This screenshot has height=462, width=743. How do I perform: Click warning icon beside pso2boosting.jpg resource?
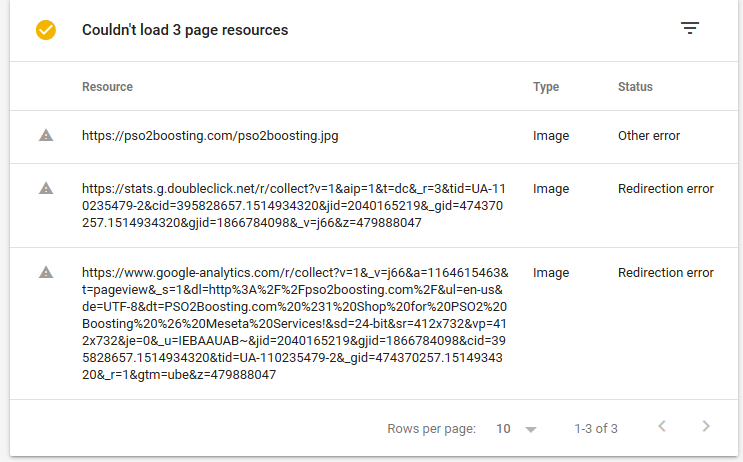tap(46, 136)
